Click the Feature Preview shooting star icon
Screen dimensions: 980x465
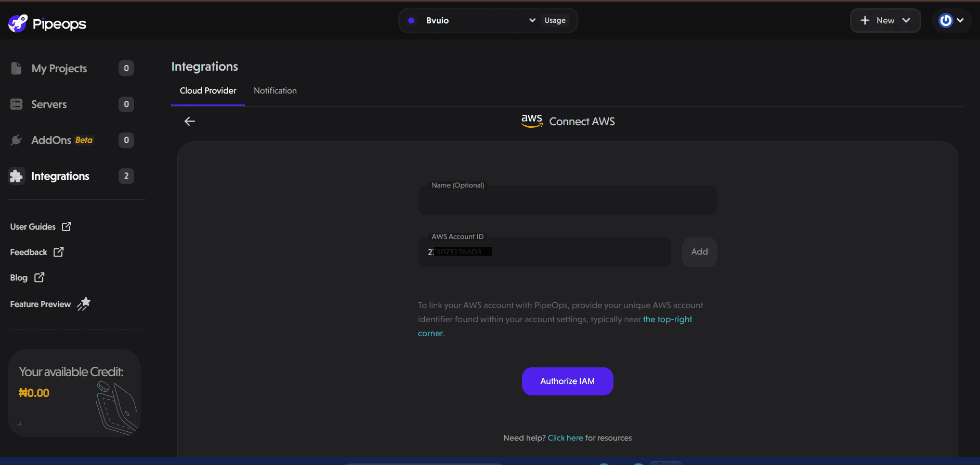(x=84, y=303)
